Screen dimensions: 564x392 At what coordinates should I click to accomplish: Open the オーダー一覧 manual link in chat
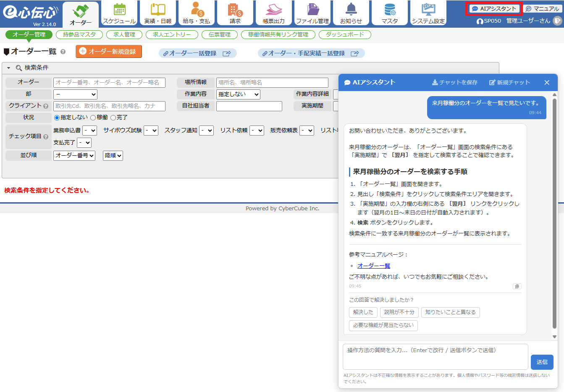(374, 266)
